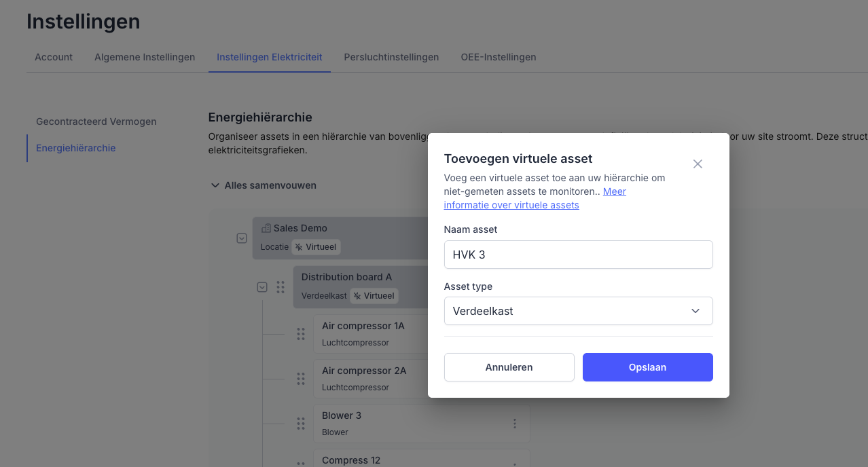Switch to the Persluchtinstellingen tab

coord(391,57)
